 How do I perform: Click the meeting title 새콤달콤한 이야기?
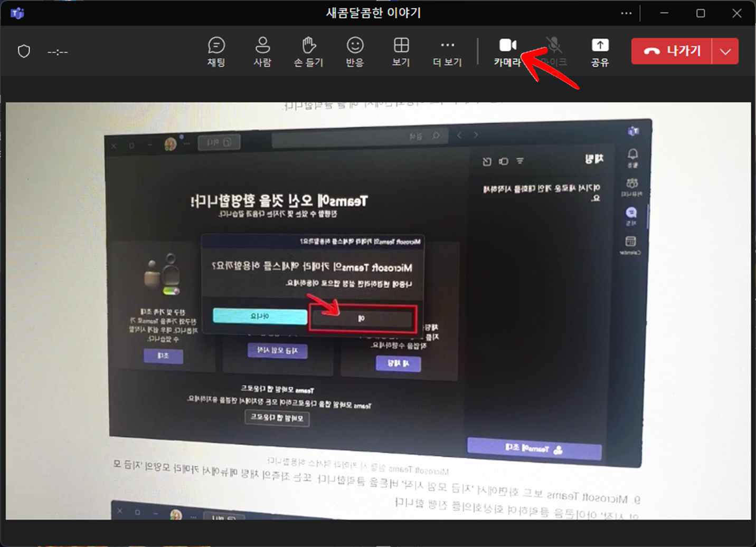373,13
